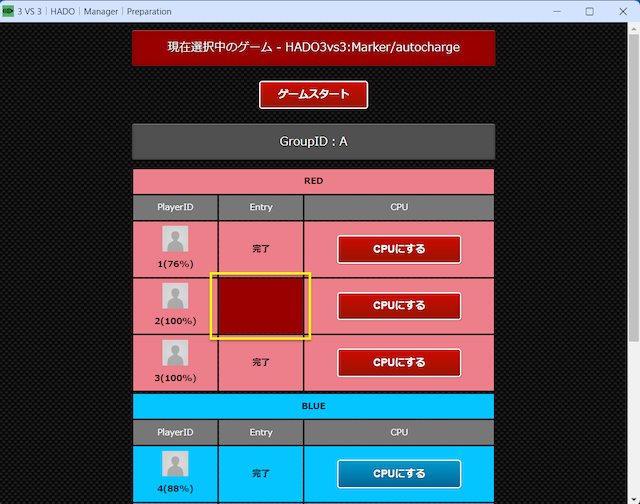Click the ゲームスタート button
Screen dimensions: 640x504
(x=313, y=95)
